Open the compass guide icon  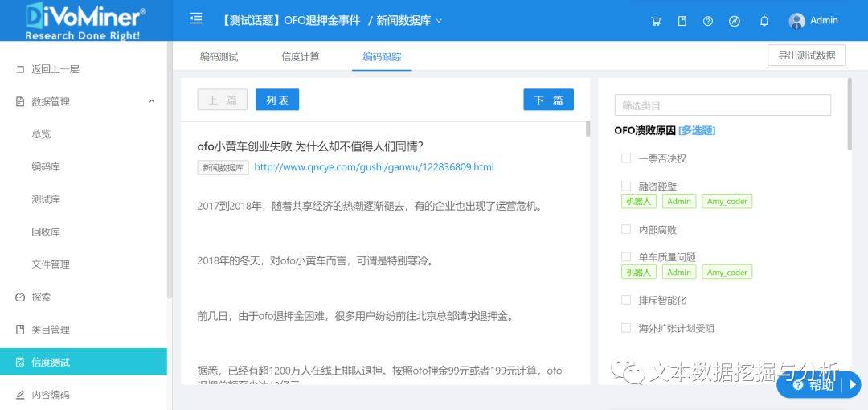pos(734,21)
